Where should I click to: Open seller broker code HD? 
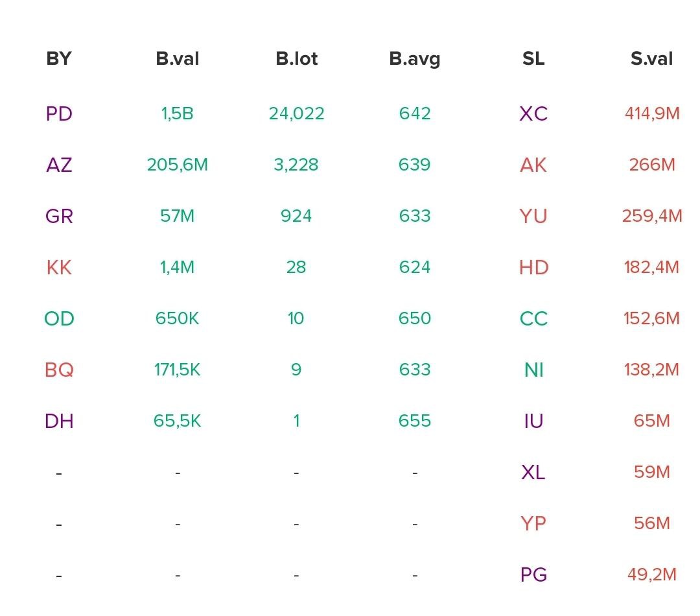pyautogui.click(x=533, y=267)
